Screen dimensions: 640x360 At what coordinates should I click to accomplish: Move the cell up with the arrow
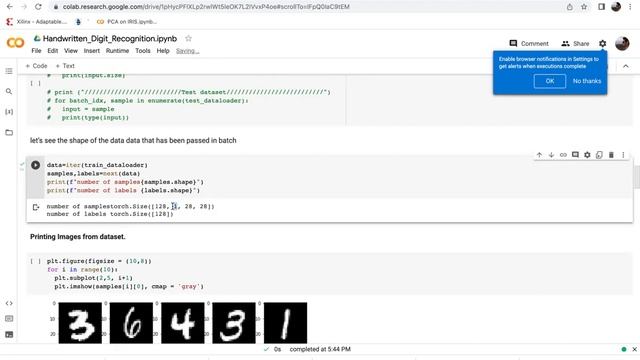click(x=539, y=155)
